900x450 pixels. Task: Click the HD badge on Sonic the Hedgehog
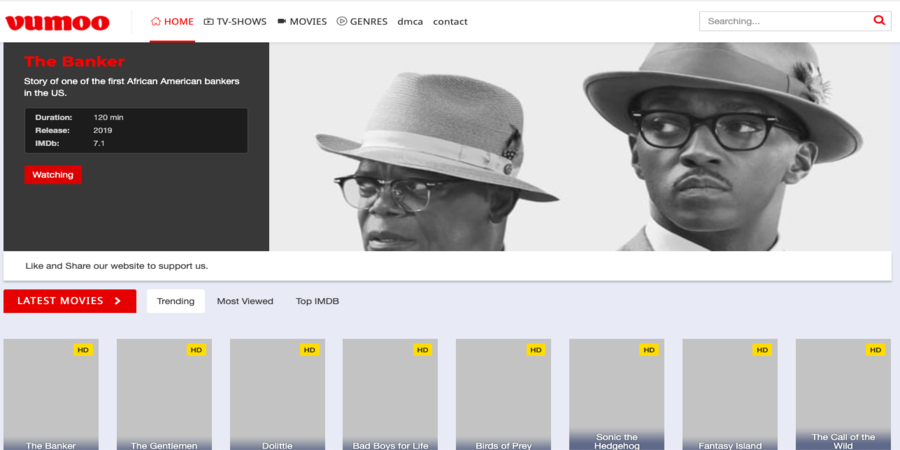pyautogui.click(x=649, y=350)
